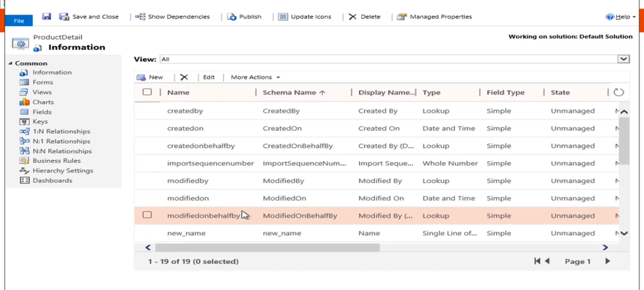Select Save and Close
This screenshot has width=644, height=290.
click(x=89, y=17)
